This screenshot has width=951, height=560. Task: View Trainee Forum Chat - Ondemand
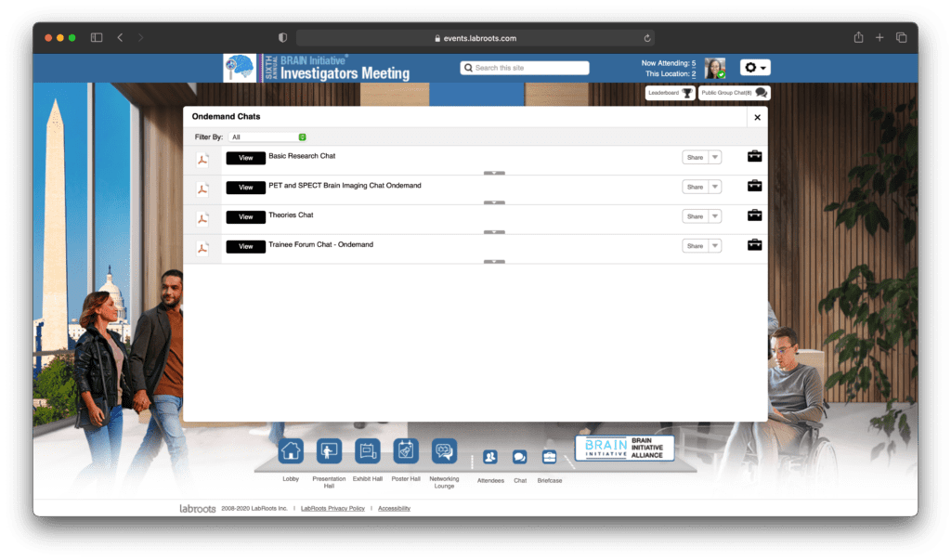[x=245, y=246]
